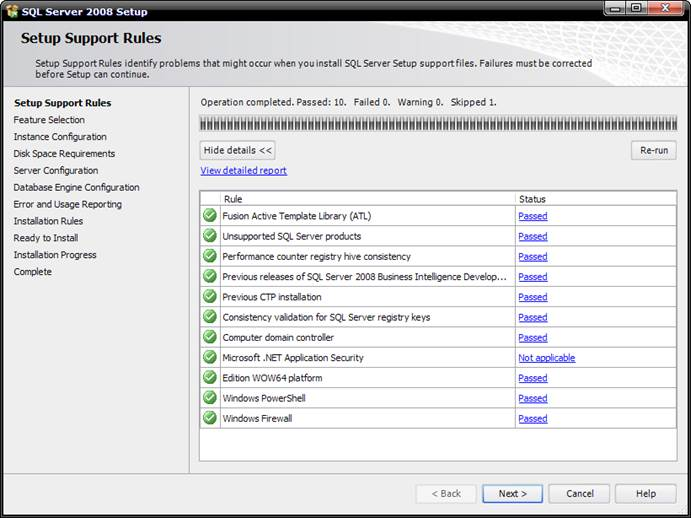This screenshot has height=518, width=691.
Task: Select Disk Space Requirements step in sidebar
Action: (64, 153)
